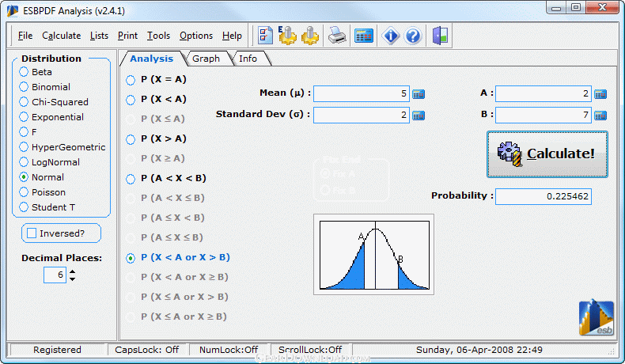Switch to the Info tab

pos(248,59)
